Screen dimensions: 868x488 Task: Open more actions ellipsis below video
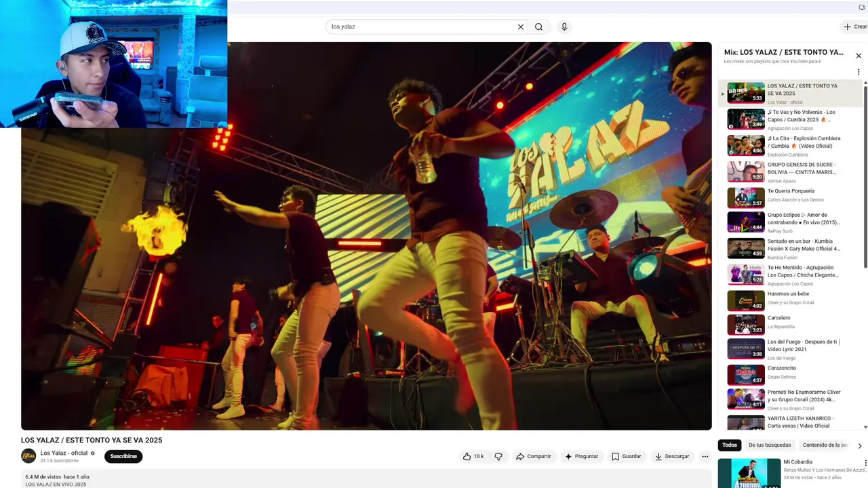click(705, 456)
